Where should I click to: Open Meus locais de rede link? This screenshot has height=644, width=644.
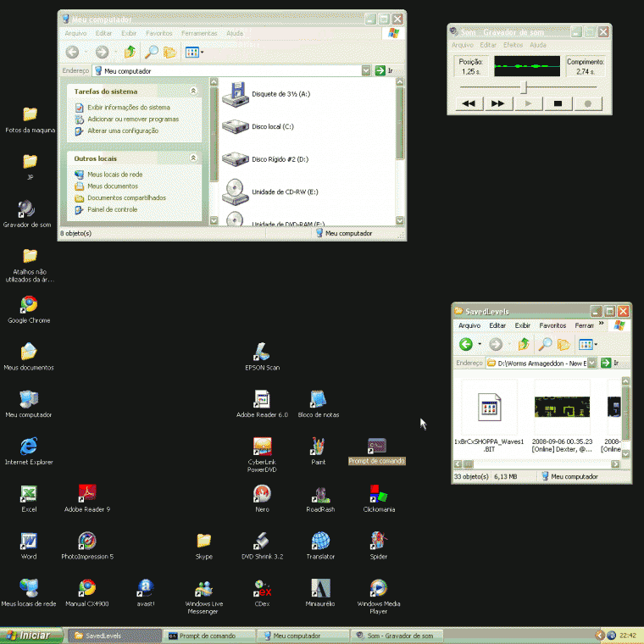click(114, 175)
